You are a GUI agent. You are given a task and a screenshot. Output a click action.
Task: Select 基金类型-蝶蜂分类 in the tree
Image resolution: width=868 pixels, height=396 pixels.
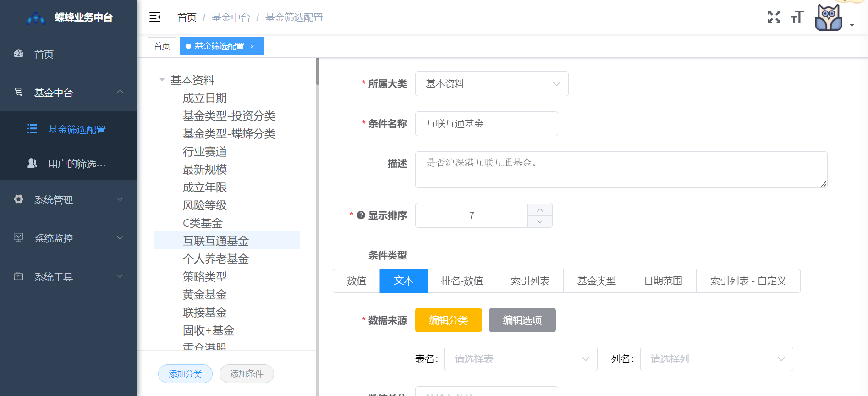pyautogui.click(x=229, y=134)
